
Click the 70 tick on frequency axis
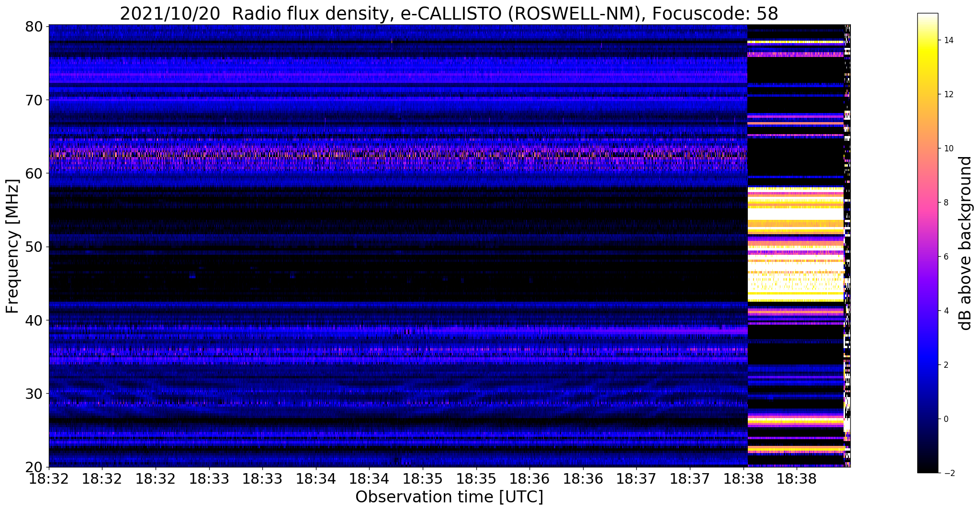tap(33, 100)
